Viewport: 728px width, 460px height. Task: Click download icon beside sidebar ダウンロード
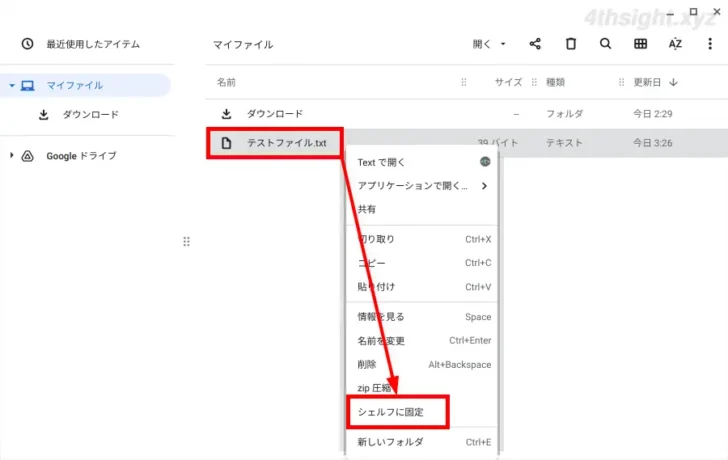click(x=43, y=114)
